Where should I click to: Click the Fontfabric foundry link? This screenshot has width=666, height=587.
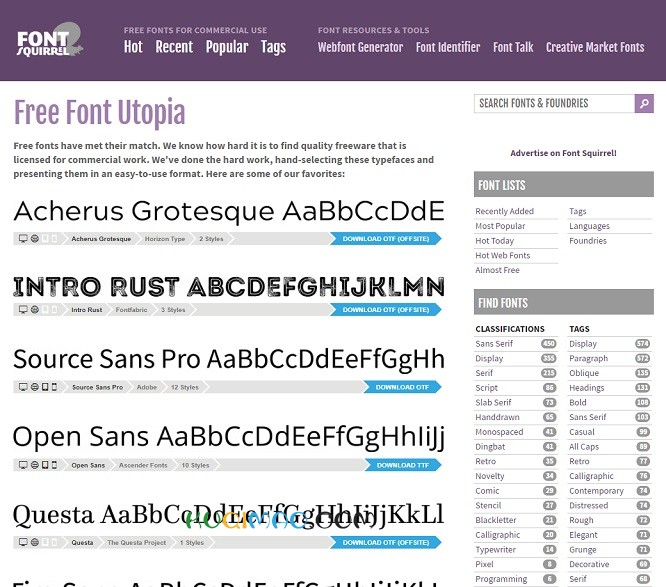(131, 310)
